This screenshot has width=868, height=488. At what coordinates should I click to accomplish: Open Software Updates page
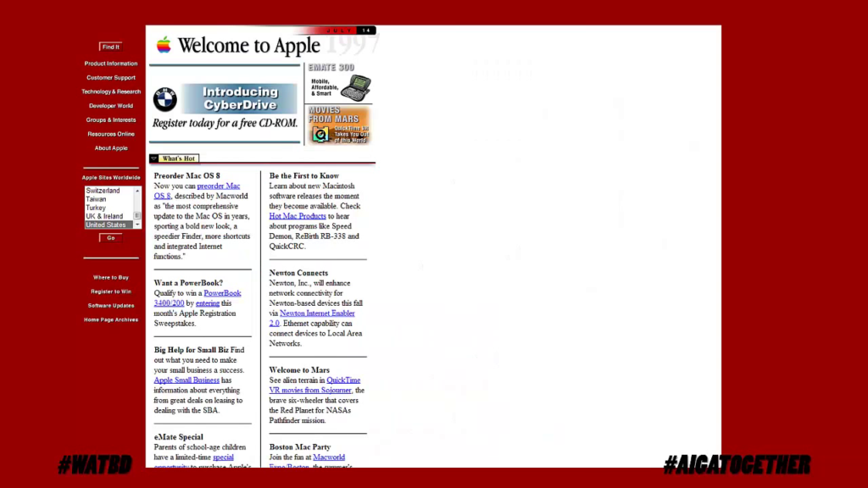[x=111, y=306]
